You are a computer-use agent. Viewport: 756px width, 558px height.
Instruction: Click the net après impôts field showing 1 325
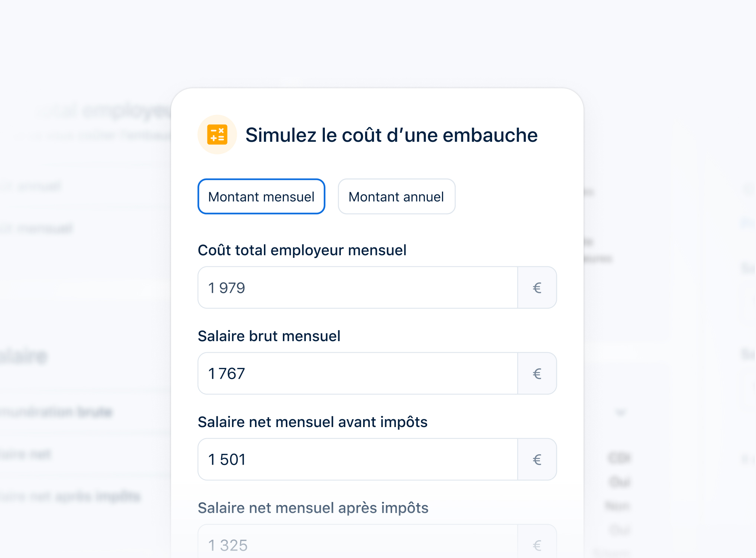(358, 545)
